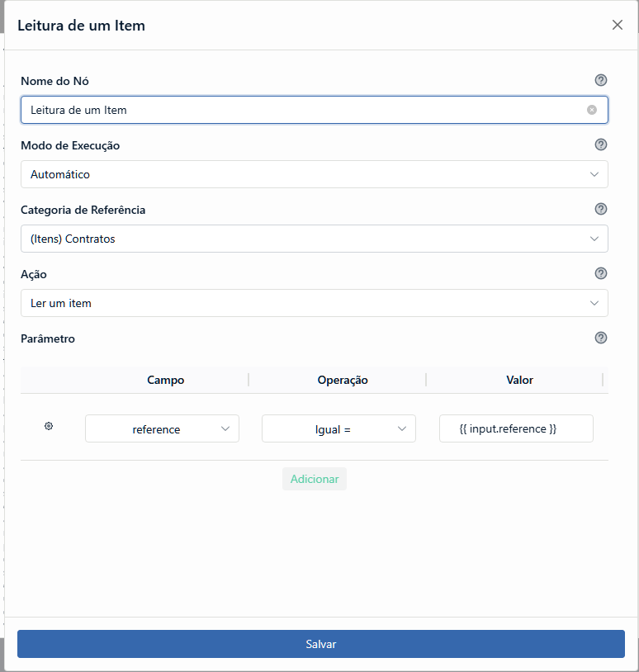Image resolution: width=639 pixels, height=672 pixels.
Task: Click the Adicionar button
Action: point(315,479)
